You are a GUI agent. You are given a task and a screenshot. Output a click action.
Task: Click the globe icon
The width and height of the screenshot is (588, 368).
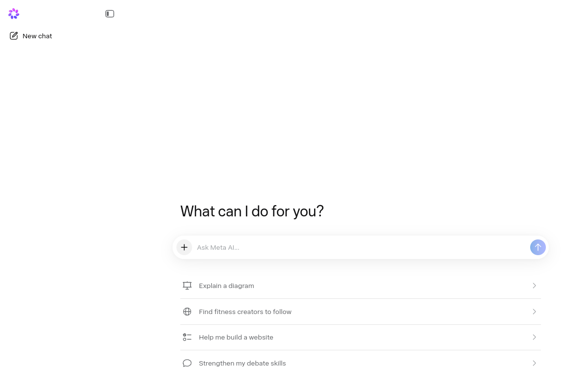click(x=187, y=312)
